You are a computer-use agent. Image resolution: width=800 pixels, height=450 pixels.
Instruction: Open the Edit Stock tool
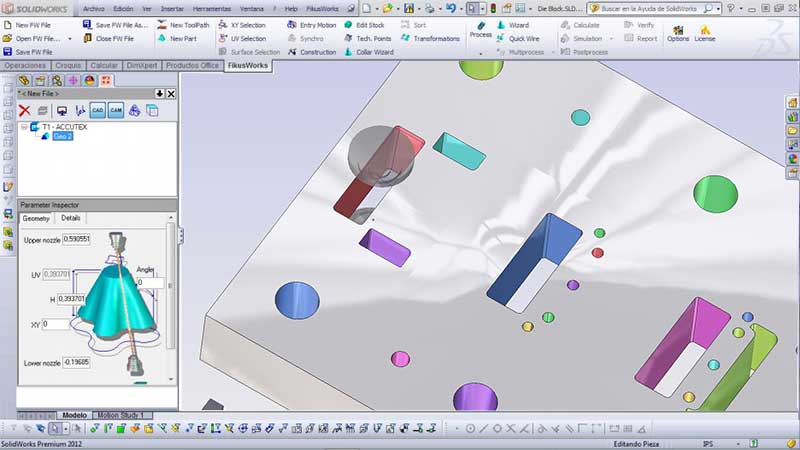[x=364, y=25]
